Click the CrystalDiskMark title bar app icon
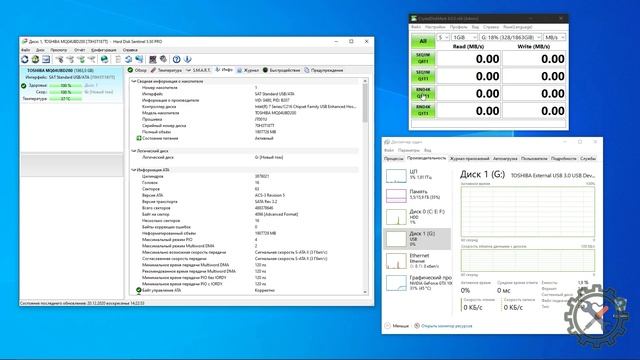 pyautogui.click(x=414, y=18)
